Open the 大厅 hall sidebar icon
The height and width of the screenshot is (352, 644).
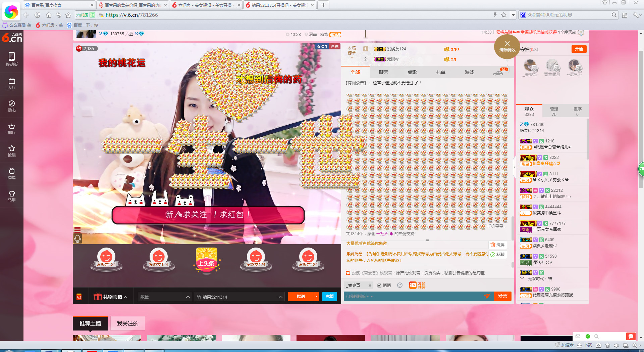click(11, 84)
